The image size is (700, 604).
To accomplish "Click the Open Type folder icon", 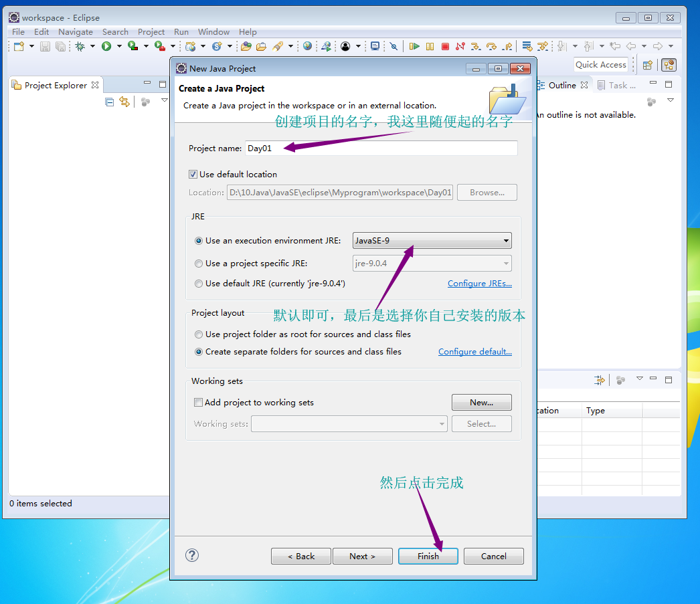I will click(246, 46).
